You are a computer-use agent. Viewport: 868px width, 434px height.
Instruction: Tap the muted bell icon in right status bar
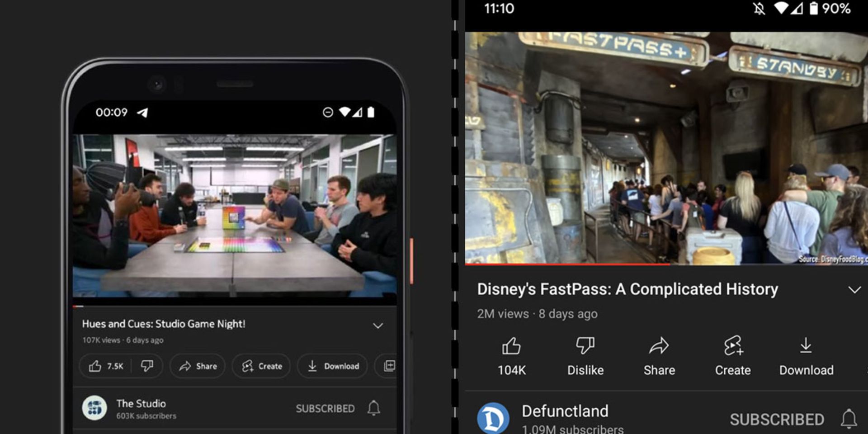(x=759, y=9)
